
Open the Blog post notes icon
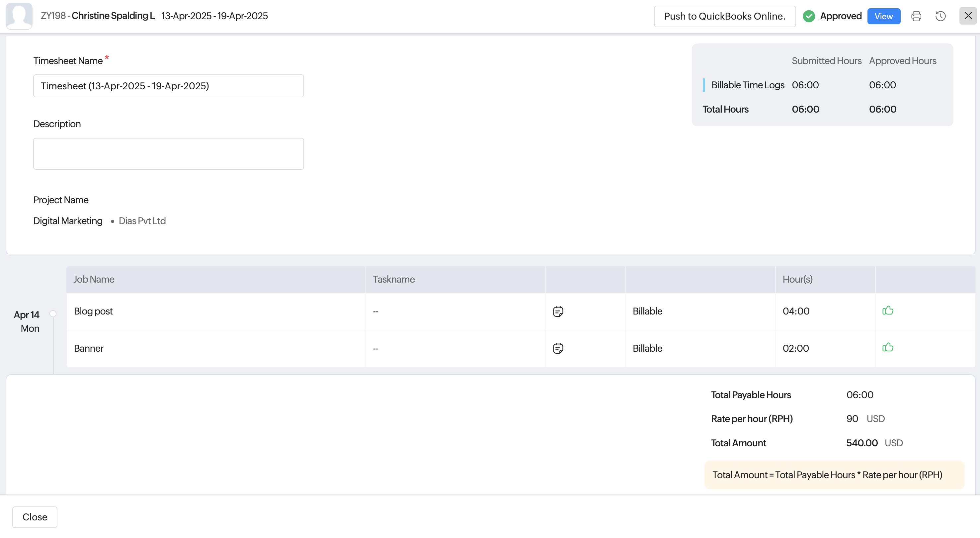(x=558, y=312)
